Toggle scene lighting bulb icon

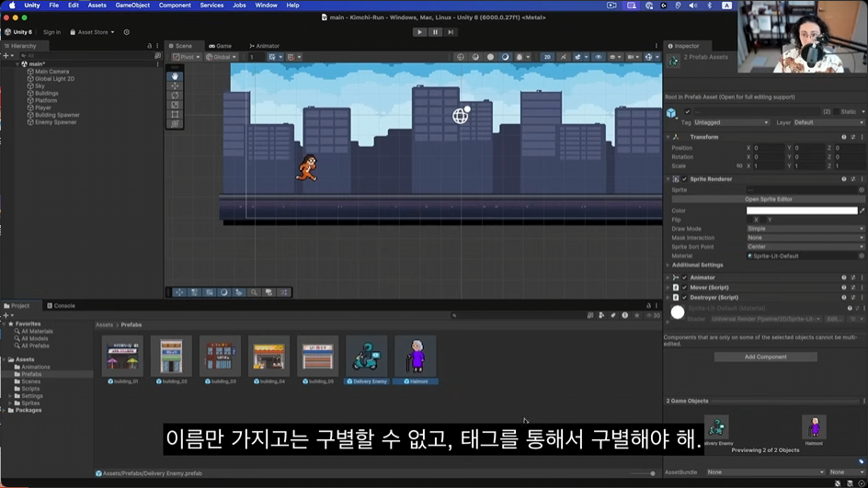point(563,57)
